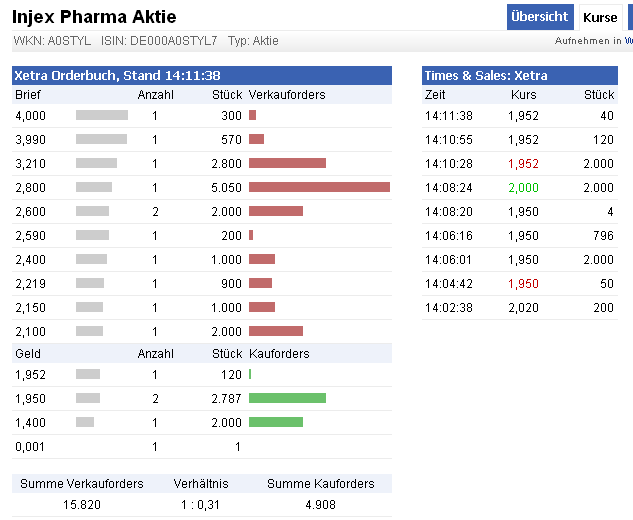Click the longest red Verkauforders bar for 5.050 Stück
Viewport: 633px width, 520px height.
[319, 187]
